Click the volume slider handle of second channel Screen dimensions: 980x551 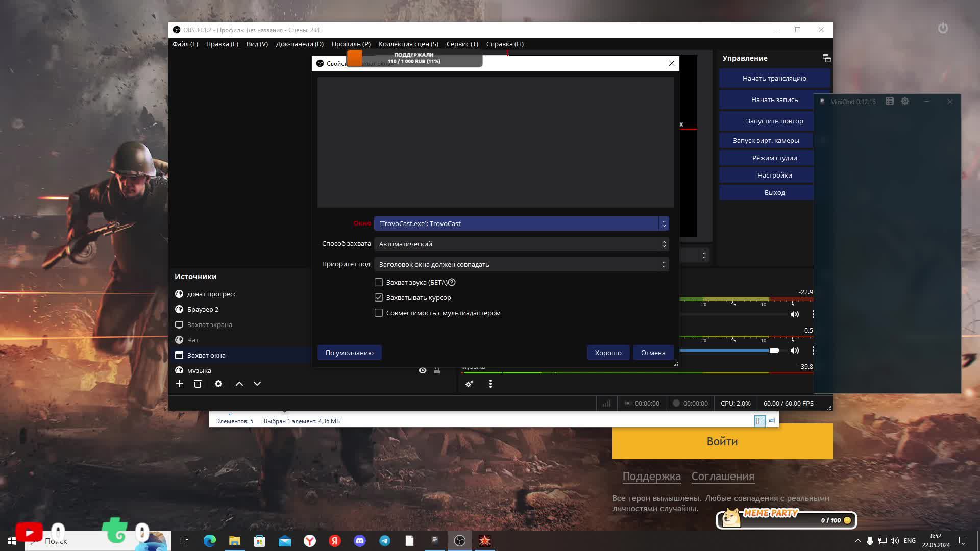click(x=774, y=350)
